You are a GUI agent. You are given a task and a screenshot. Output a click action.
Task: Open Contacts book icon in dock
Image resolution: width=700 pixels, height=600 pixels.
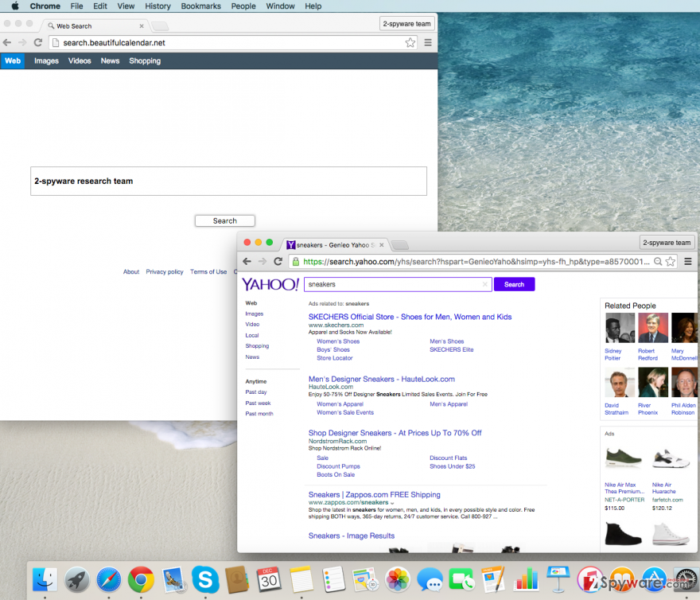tap(237, 579)
